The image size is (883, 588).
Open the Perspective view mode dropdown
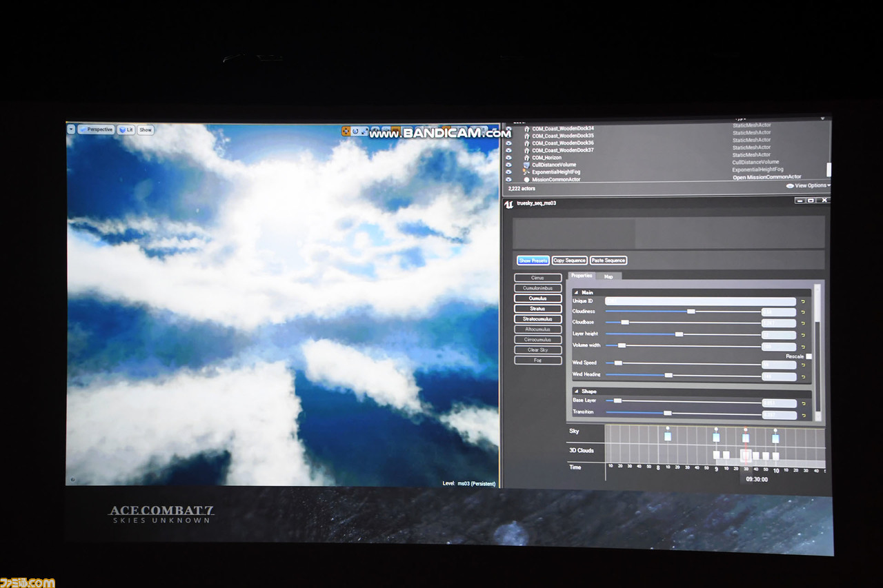(x=96, y=130)
